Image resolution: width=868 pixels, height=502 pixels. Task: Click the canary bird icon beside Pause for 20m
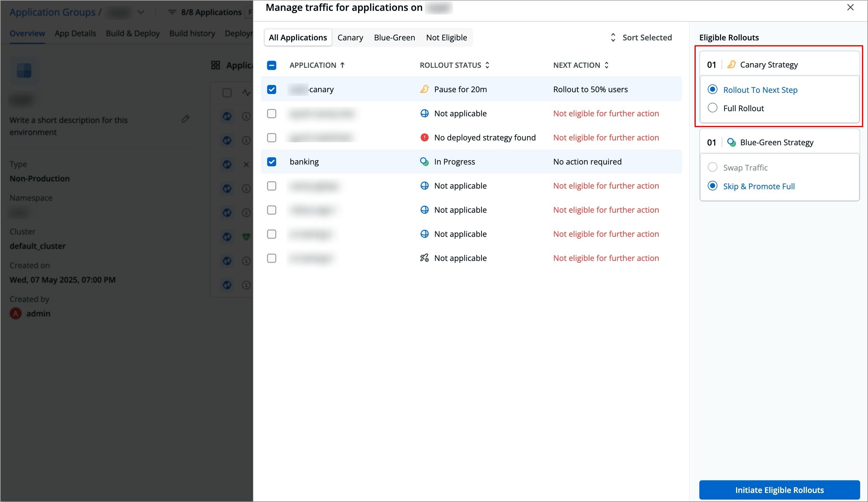424,89
